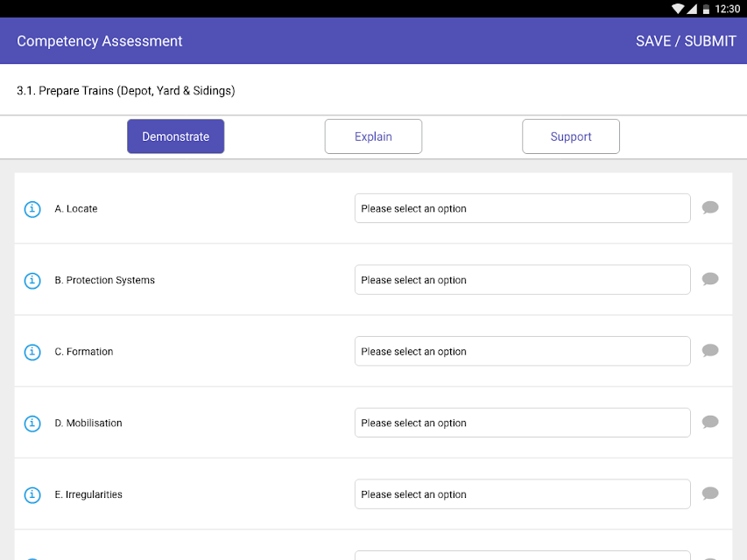Switch to the Explain tab

point(373,136)
